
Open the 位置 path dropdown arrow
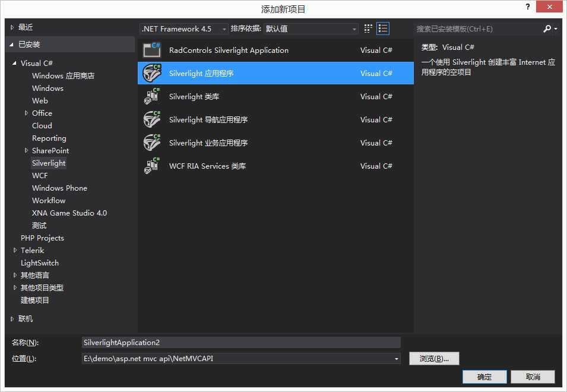397,359
